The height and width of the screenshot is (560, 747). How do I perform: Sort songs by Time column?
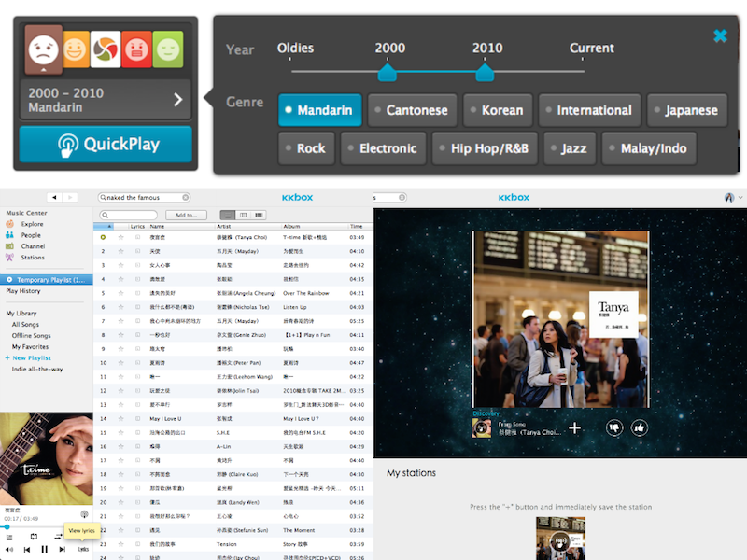pos(359,226)
